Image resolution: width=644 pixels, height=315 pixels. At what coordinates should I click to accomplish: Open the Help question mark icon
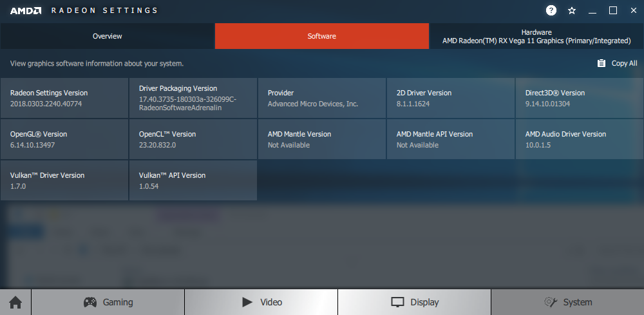tap(551, 11)
